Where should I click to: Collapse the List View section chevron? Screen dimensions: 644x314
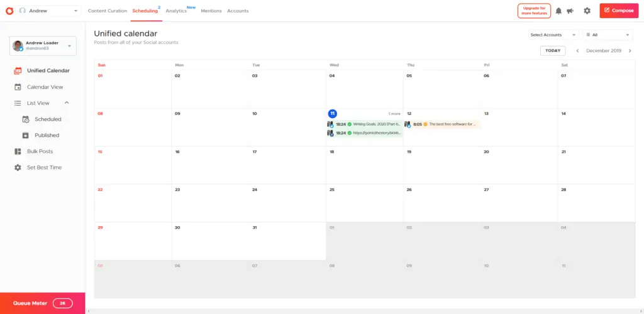pyautogui.click(x=67, y=103)
